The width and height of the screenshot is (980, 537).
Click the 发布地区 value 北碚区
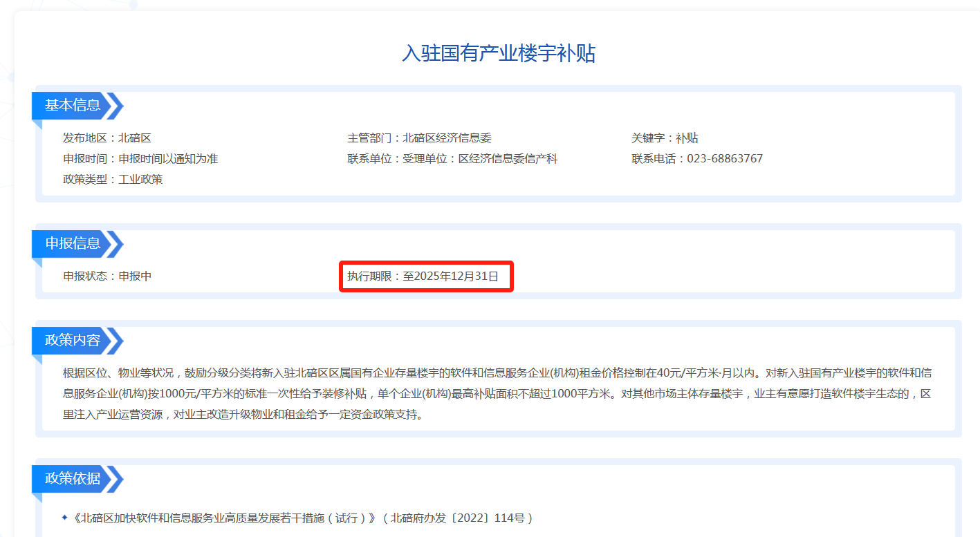pos(135,138)
